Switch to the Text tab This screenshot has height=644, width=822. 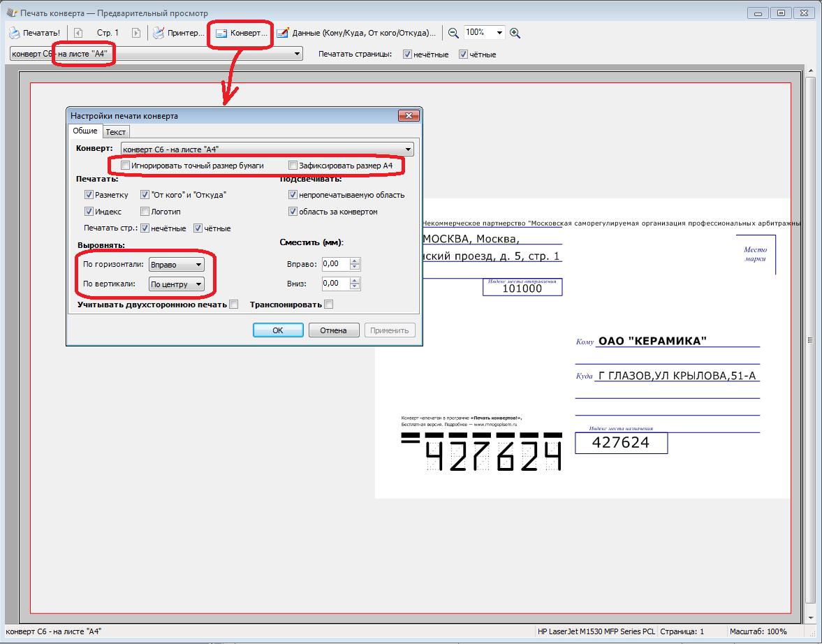[x=116, y=131]
